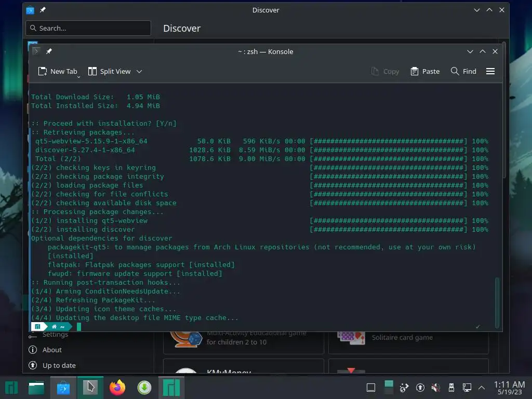Open the Solitaire card game entry

click(x=408, y=343)
